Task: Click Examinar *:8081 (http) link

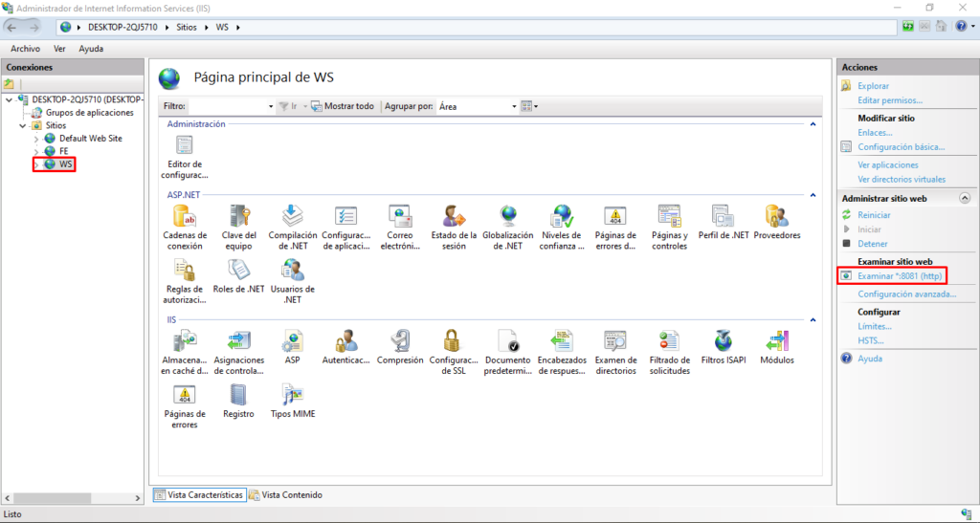Action: pos(900,276)
